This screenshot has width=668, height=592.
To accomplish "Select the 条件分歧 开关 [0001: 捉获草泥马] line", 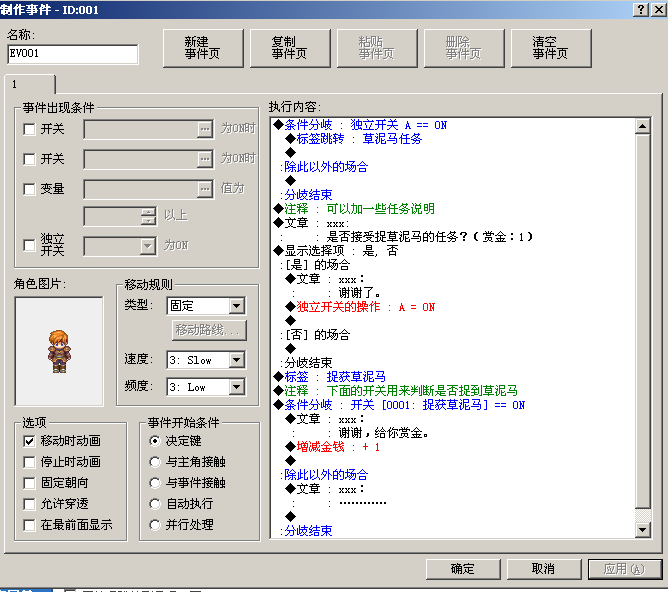I will 400,405.
